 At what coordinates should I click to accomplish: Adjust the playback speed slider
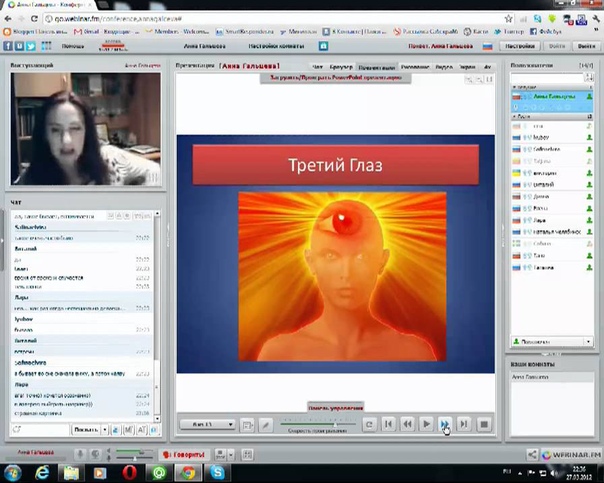(318, 424)
